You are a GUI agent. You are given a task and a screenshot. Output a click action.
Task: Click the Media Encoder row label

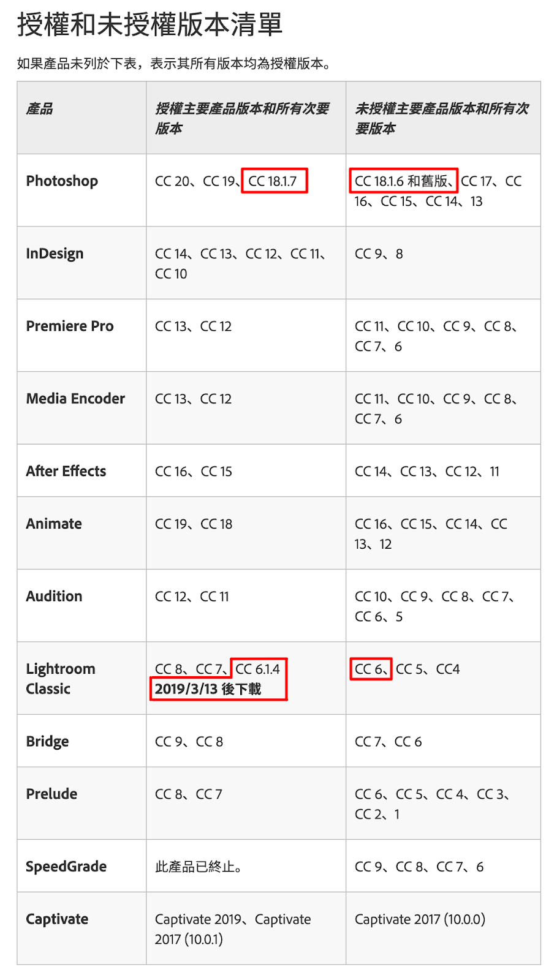click(x=75, y=399)
